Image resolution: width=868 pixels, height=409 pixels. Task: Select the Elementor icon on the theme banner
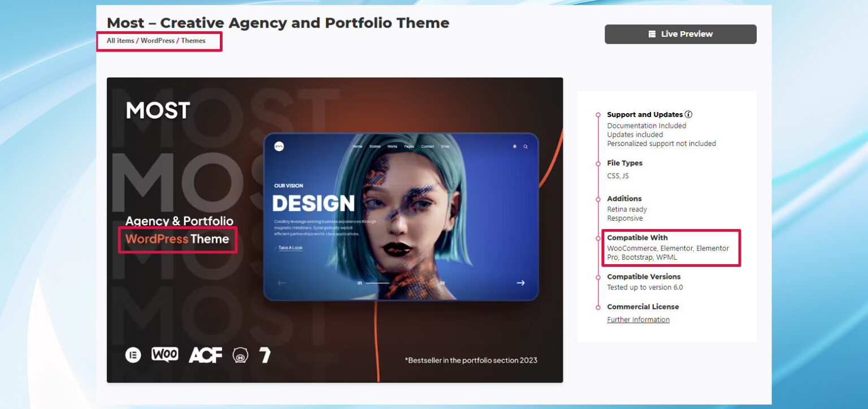click(x=132, y=355)
